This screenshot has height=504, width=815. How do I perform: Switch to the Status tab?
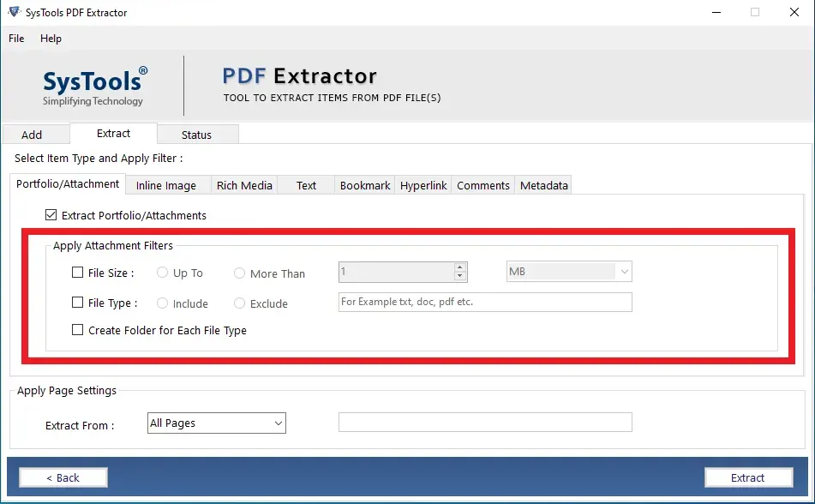[197, 135]
